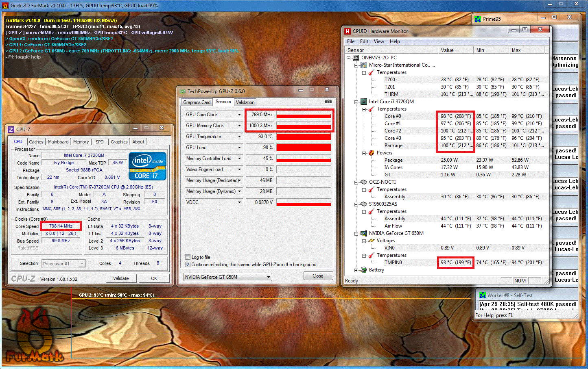The height and width of the screenshot is (369, 588).
Task: Open the Help menu in HWMonitor
Action: (395, 41)
